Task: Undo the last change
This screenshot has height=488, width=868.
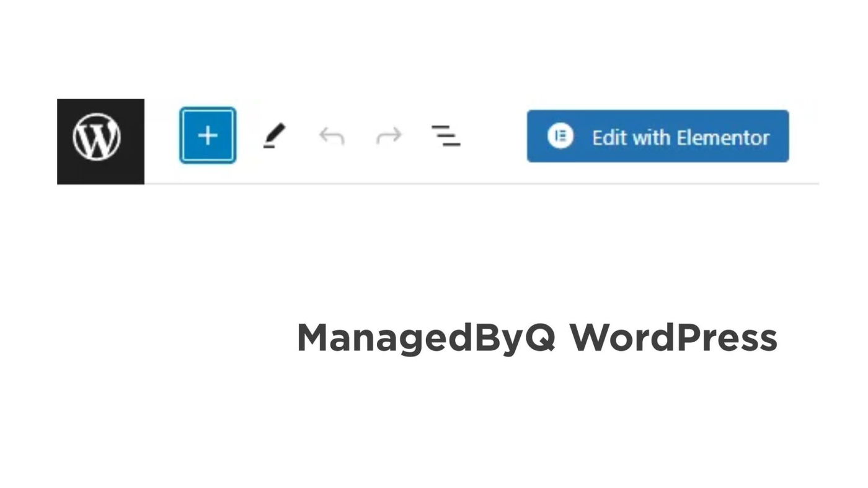Action: click(x=332, y=136)
